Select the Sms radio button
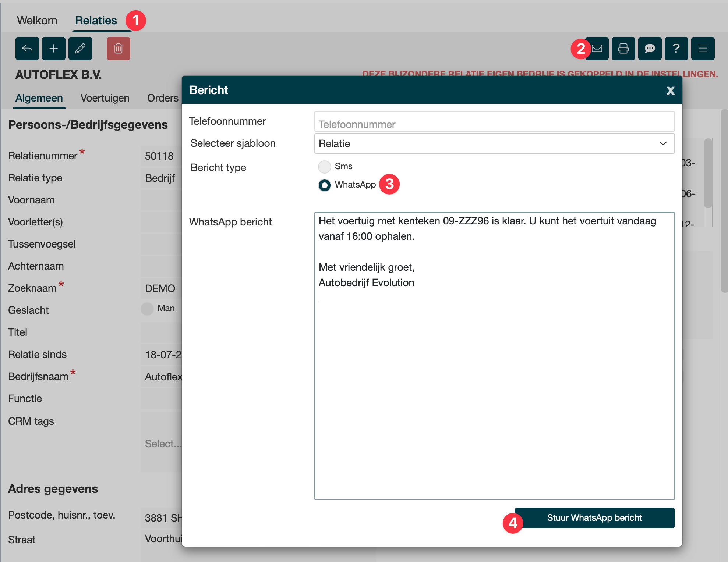Viewport: 728px width, 562px height. click(x=325, y=167)
